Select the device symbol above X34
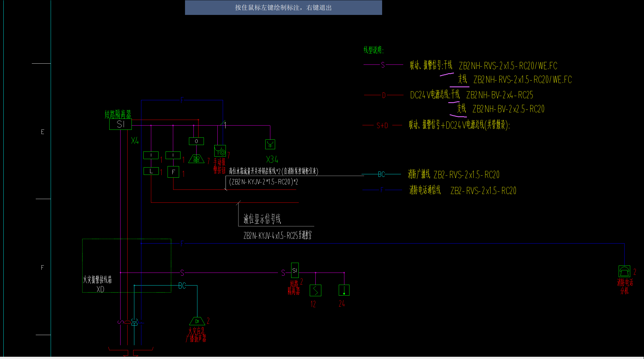This screenshot has width=644, height=359. (x=270, y=144)
